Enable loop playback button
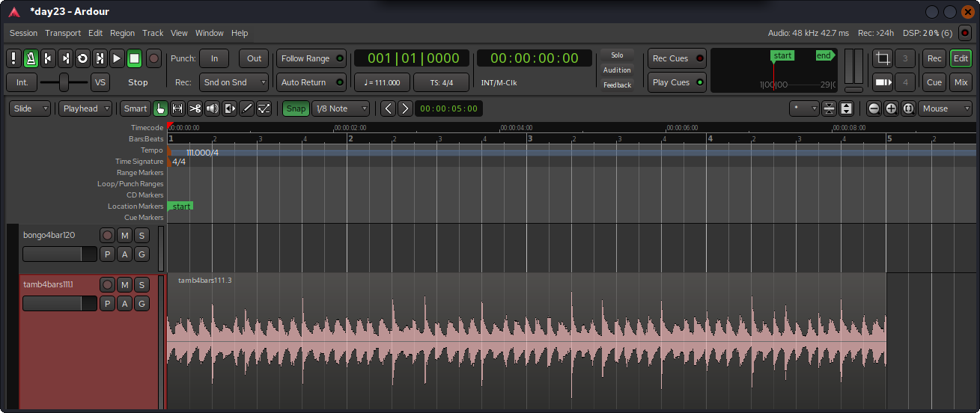The height and width of the screenshot is (413, 980). click(82, 58)
